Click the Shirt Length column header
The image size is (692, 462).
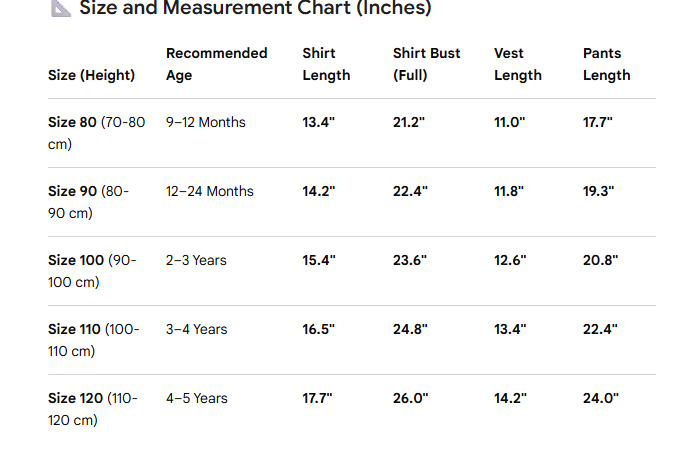tap(326, 64)
